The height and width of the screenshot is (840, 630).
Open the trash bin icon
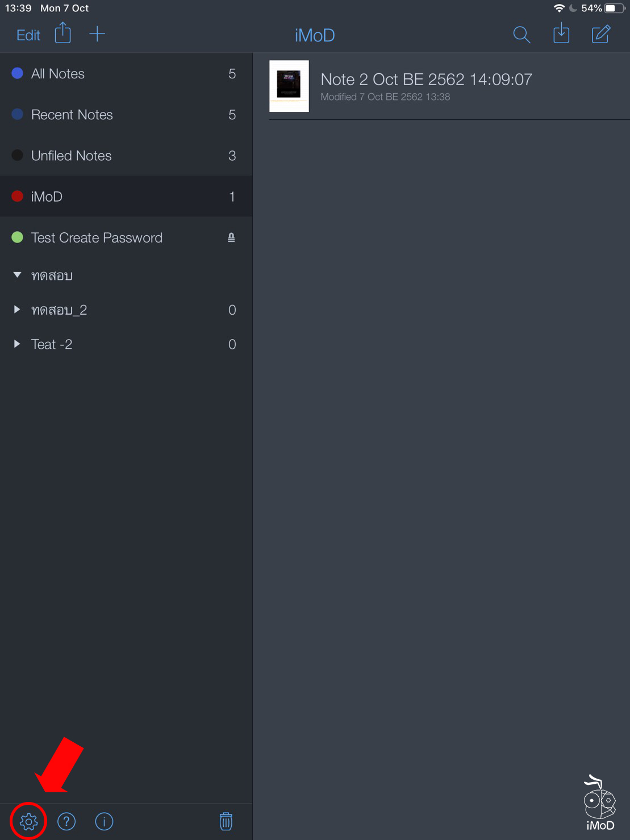click(x=226, y=821)
